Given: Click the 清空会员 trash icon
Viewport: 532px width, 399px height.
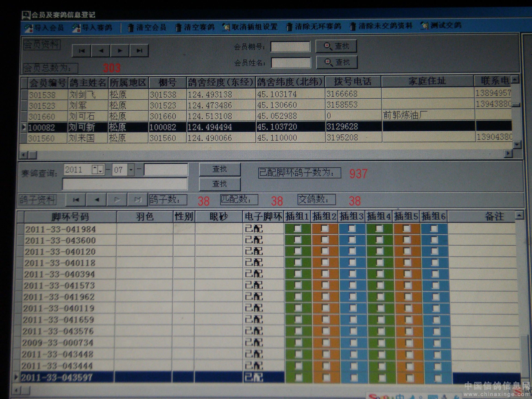Looking at the screenshot, I should tap(131, 28).
